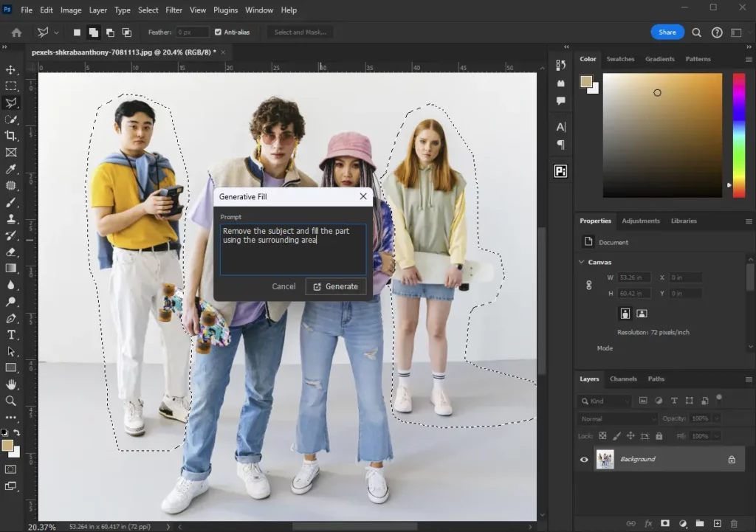Uncheck the Anti-alias checkbox

tap(218, 32)
